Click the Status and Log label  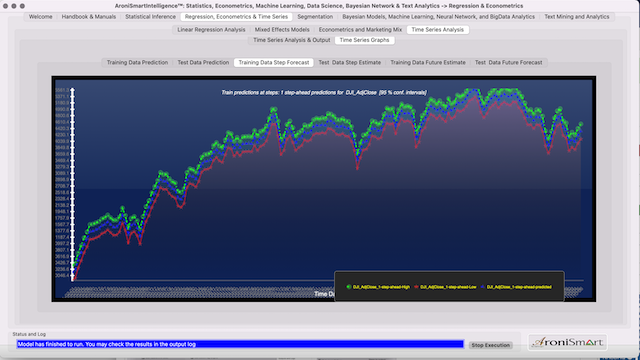29,334
